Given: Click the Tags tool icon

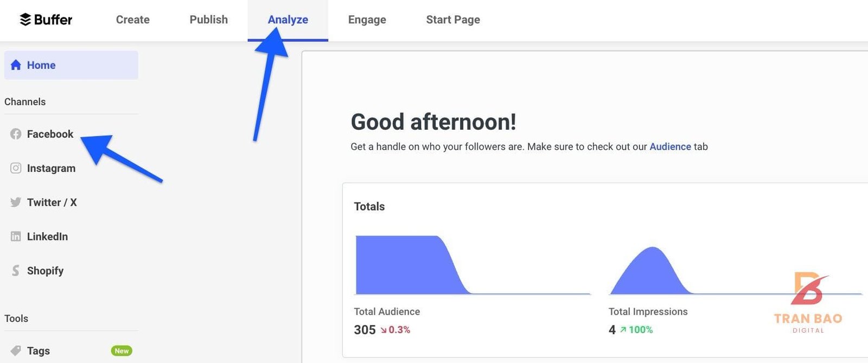Looking at the screenshot, I should tap(16, 351).
